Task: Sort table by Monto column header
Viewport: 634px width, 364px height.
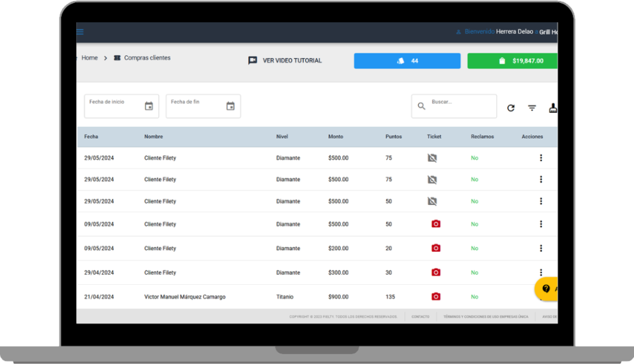Action: (x=336, y=137)
